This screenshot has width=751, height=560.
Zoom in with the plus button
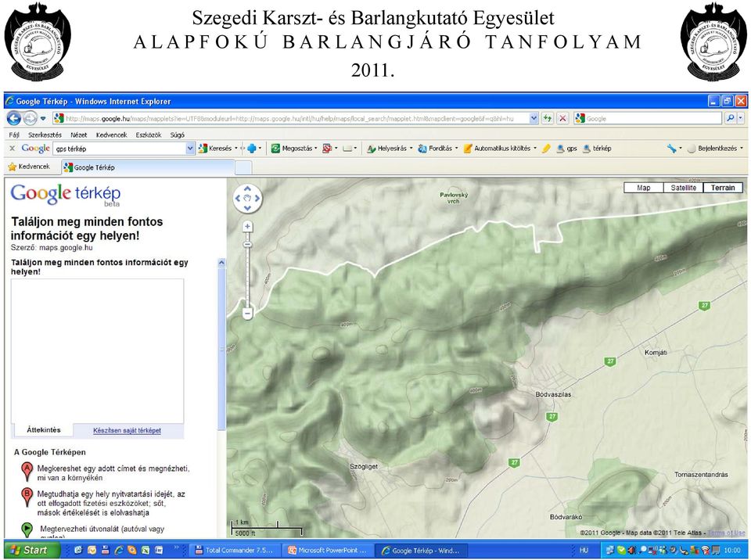(247, 227)
